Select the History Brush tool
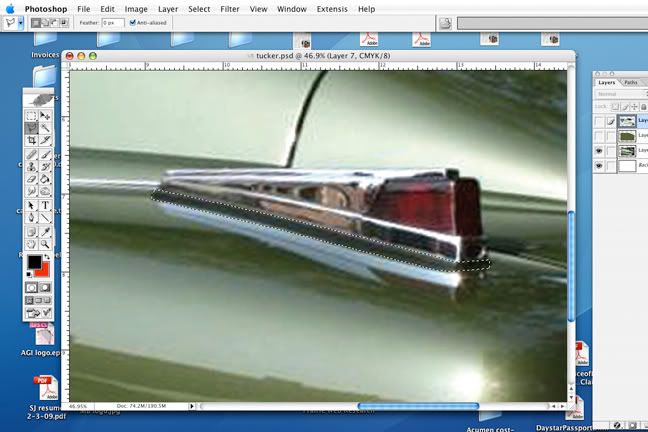The image size is (648, 432). 45,167
